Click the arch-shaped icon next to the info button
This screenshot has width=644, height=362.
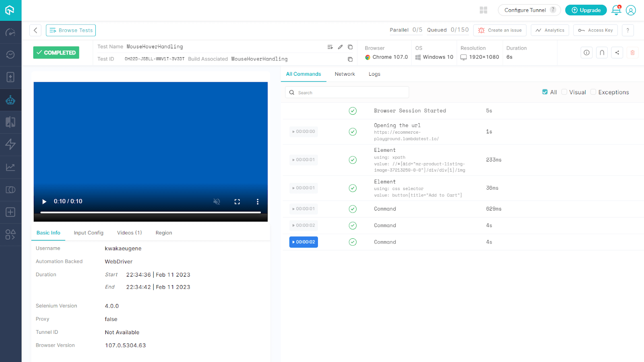pos(602,53)
